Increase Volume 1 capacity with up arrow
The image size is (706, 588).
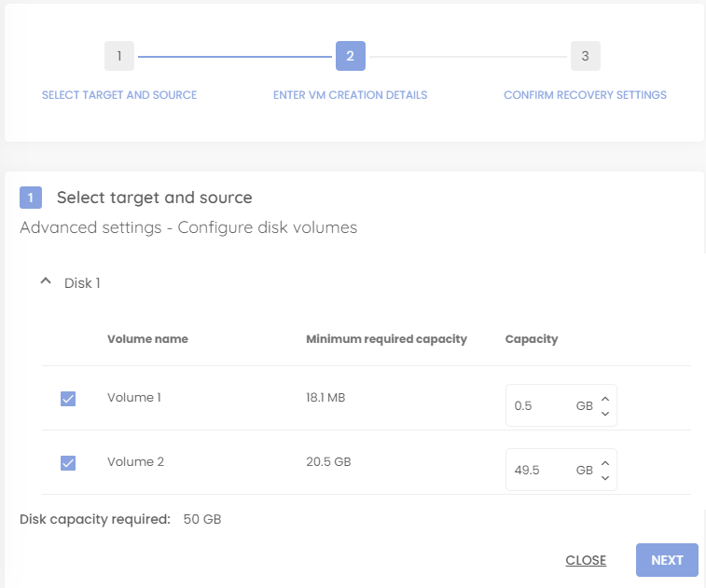click(605, 399)
